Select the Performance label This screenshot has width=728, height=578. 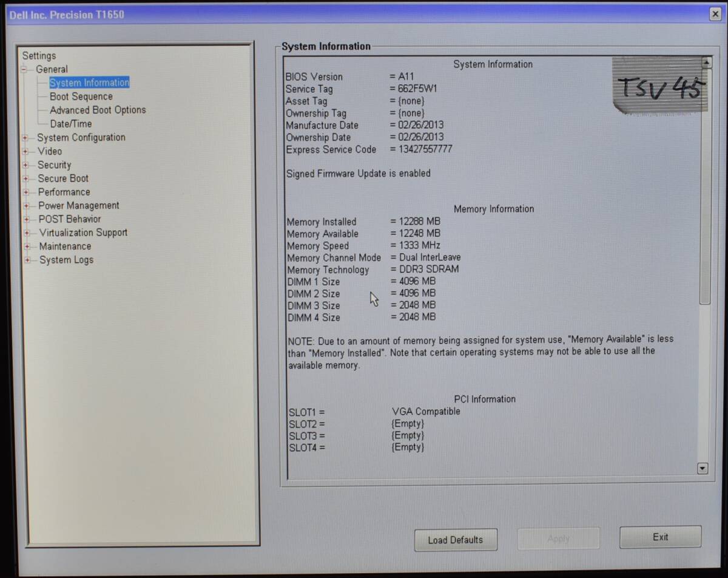click(x=64, y=192)
